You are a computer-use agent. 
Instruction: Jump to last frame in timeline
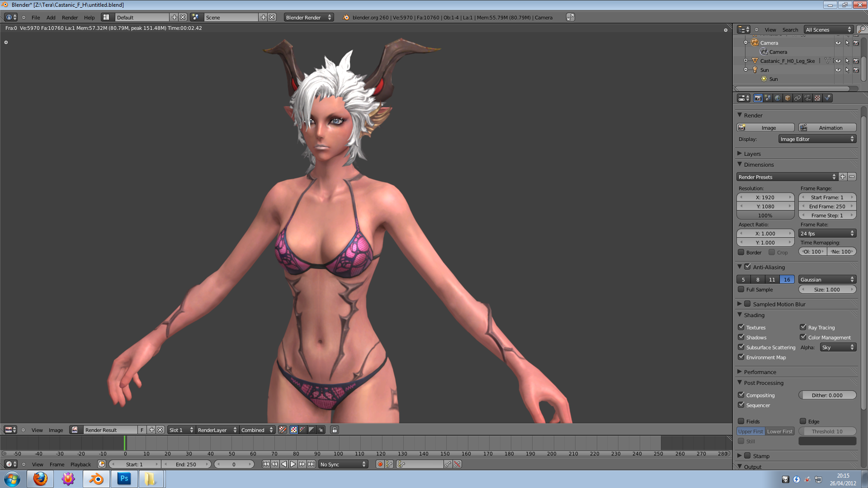pos(311,464)
